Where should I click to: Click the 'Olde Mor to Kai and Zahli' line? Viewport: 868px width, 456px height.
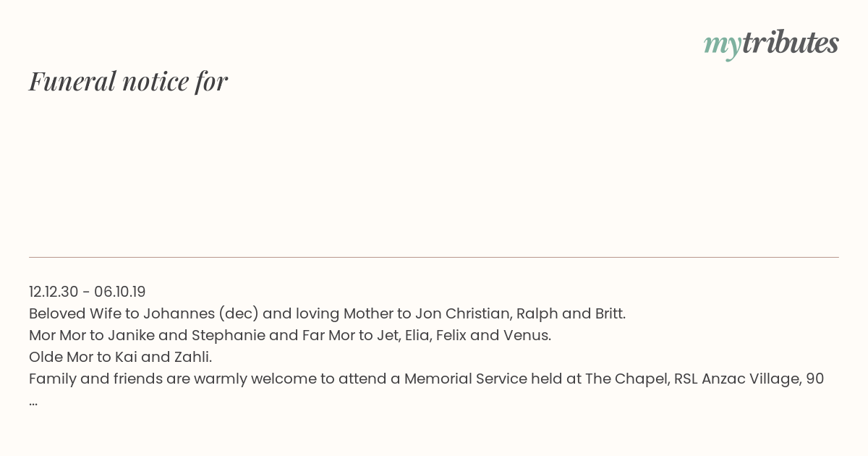point(120,357)
